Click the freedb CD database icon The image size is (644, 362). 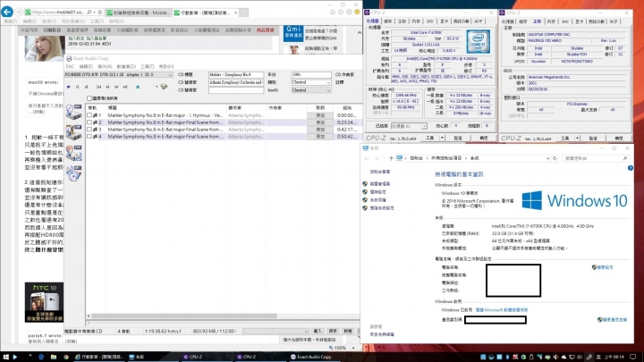164,87
